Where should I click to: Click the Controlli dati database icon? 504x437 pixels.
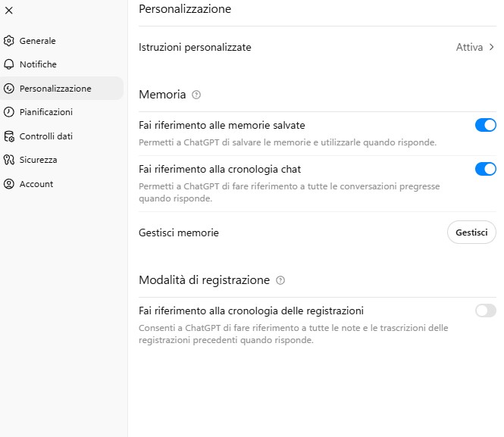pos(9,136)
